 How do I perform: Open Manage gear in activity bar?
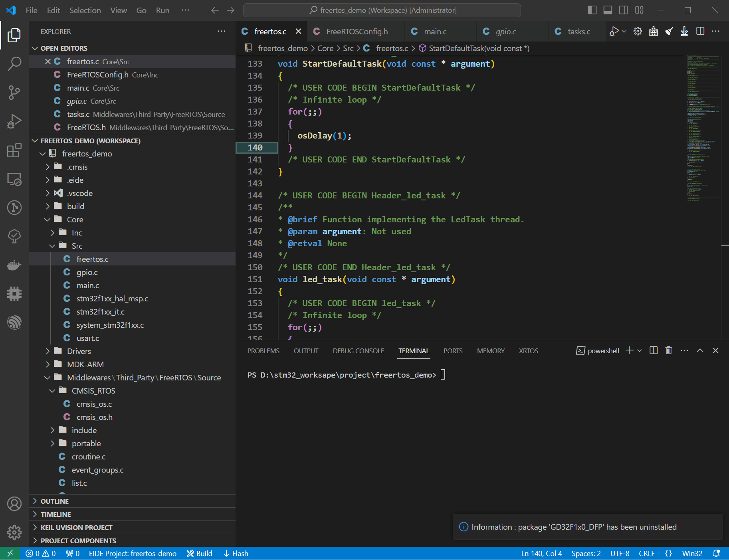14,532
